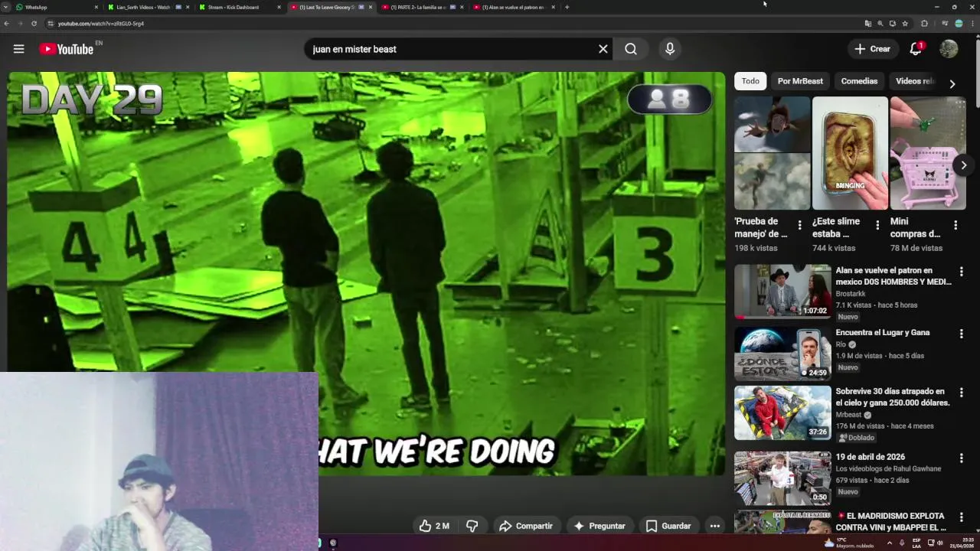Switch to the WhatsApp browser tab
The width and height of the screenshot is (980, 551).
[x=54, y=7]
